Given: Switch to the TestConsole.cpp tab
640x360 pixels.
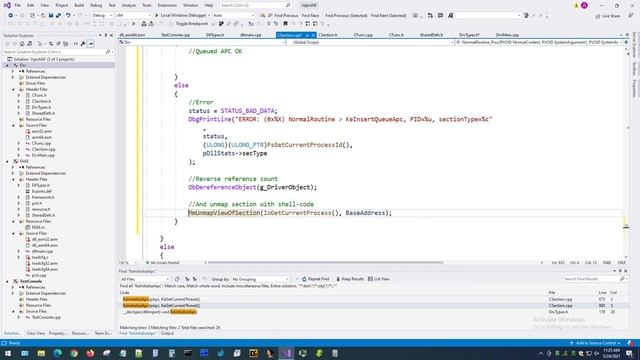Looking at the screenshot, I should click(176, 35).
